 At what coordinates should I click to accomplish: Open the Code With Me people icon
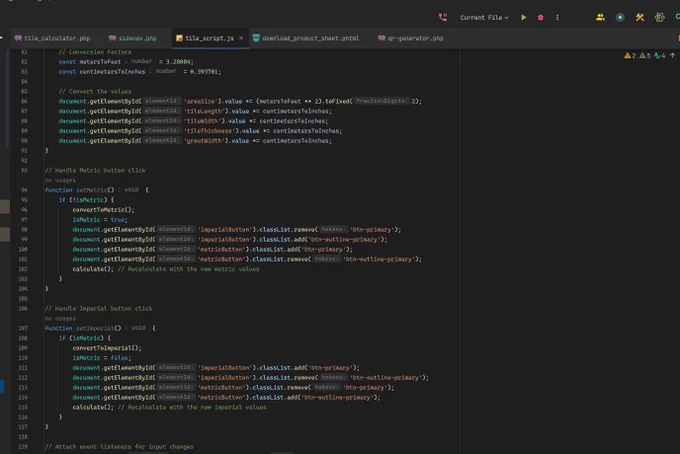point(600,17)
